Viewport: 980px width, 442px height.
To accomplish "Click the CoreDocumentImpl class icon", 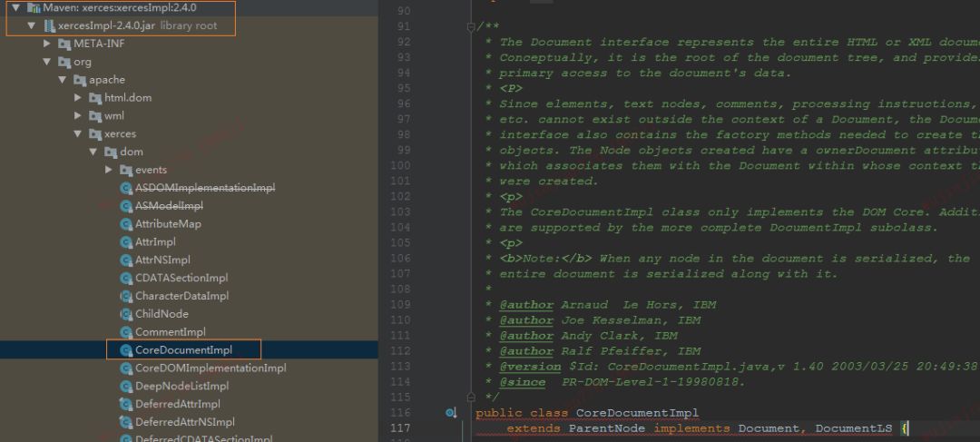I will [x=126, y=350].
